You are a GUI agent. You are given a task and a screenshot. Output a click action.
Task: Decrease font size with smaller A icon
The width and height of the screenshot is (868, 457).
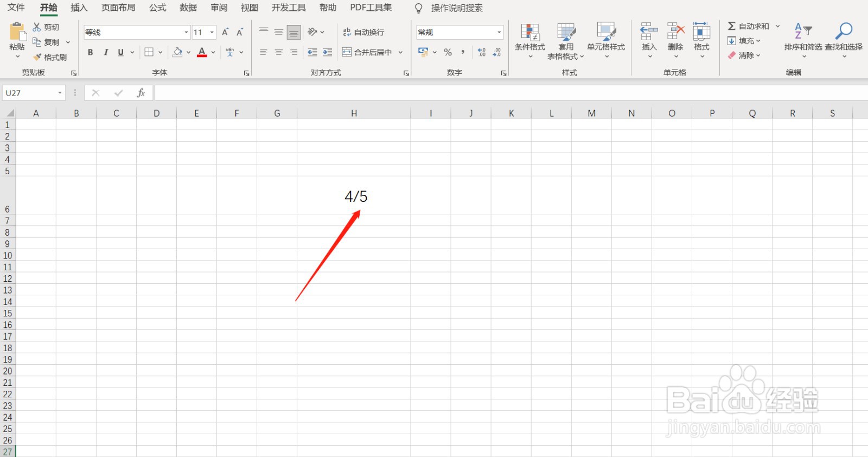coord(239,32)
